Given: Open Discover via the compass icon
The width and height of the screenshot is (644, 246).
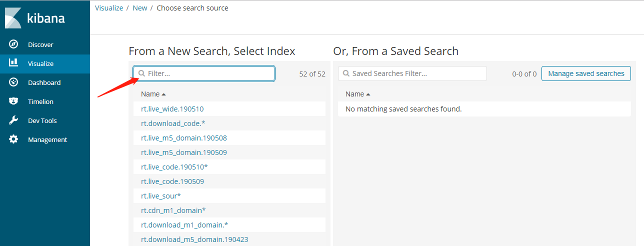Looking at the screenshot, I should pyautogui.click(x=13, y=44).
